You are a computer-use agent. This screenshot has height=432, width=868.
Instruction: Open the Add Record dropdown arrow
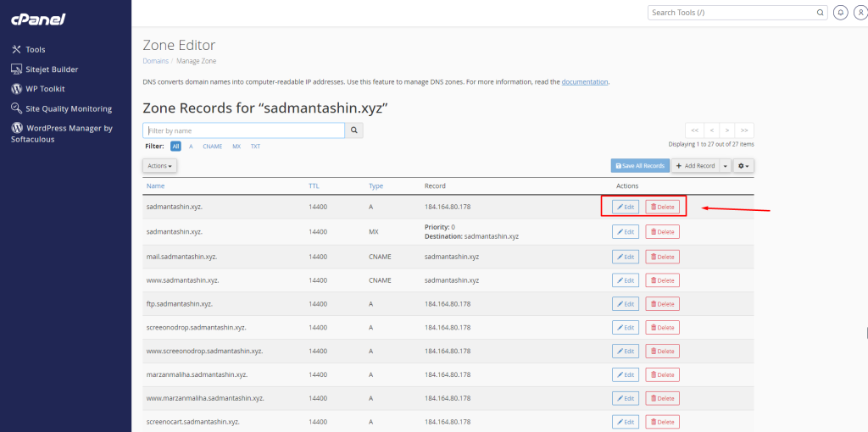click(725, 166)
